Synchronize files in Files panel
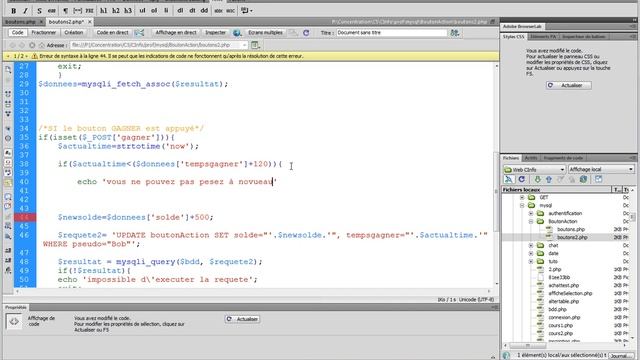 point(583,179)
